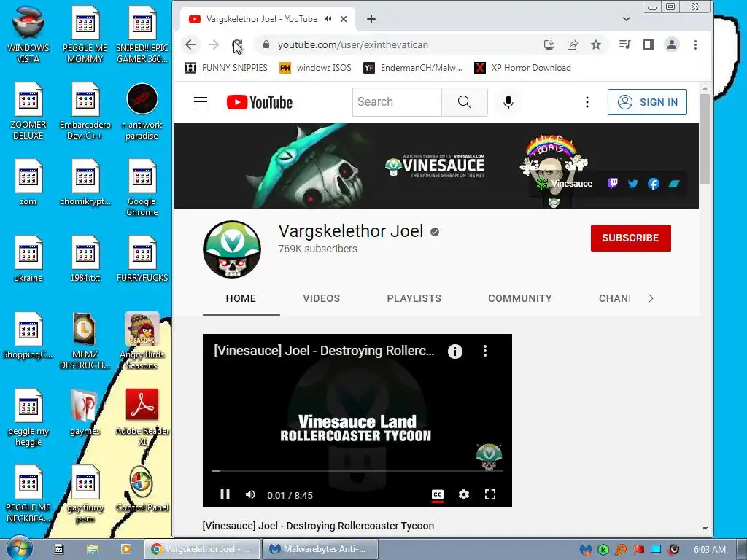Go to the YouTube home logo
Image resolution: width=747 pixels, height=560 pixels.
(260, 102)
